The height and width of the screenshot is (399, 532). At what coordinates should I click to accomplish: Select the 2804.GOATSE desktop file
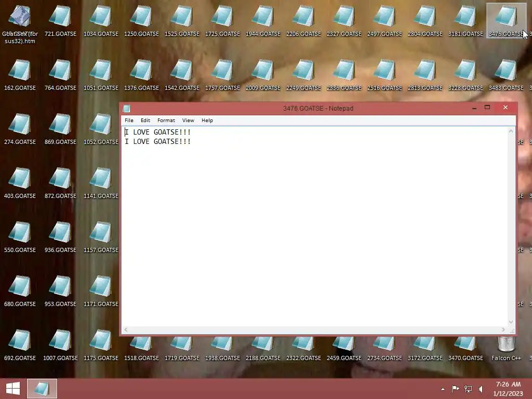(x=425, y=21)
